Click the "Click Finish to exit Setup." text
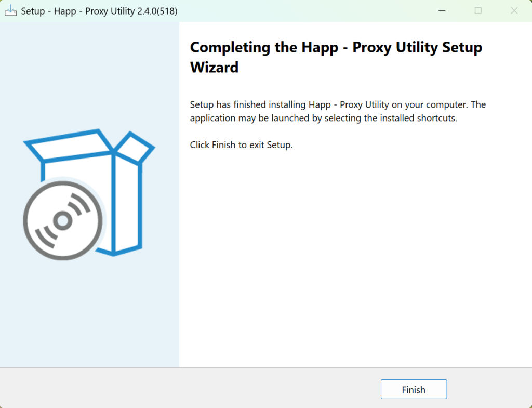 241,145
